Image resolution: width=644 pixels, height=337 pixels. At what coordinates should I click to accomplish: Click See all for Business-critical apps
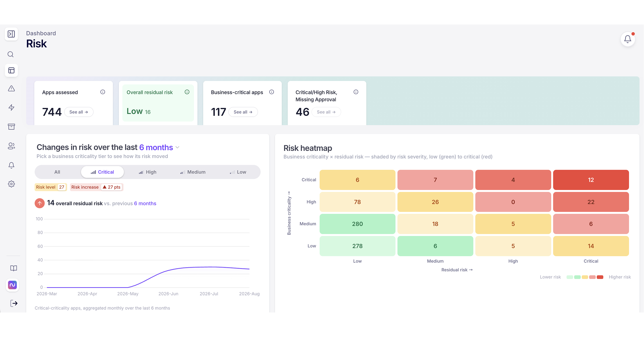click(243, 112)
